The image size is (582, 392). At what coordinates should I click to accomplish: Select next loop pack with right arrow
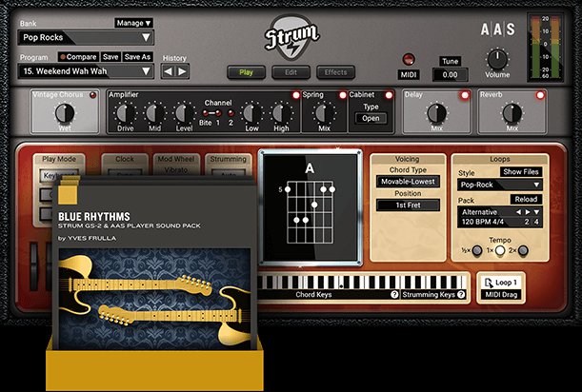(528, 212)
